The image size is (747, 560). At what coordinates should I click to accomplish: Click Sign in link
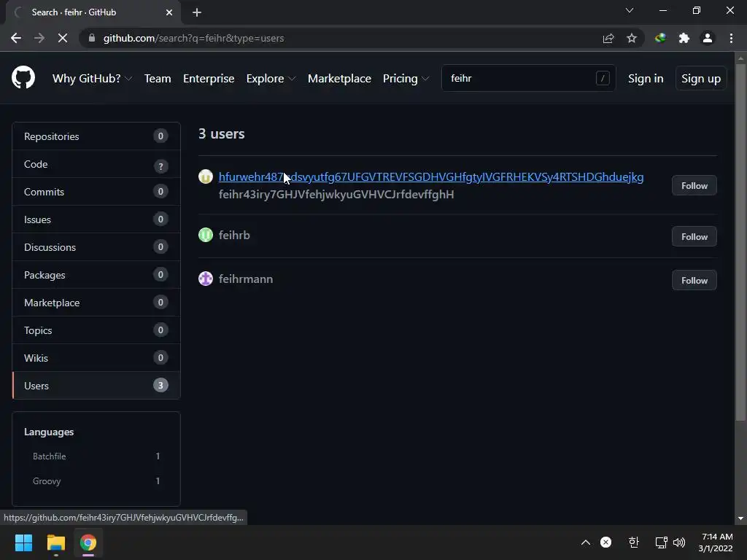[646, 78]
